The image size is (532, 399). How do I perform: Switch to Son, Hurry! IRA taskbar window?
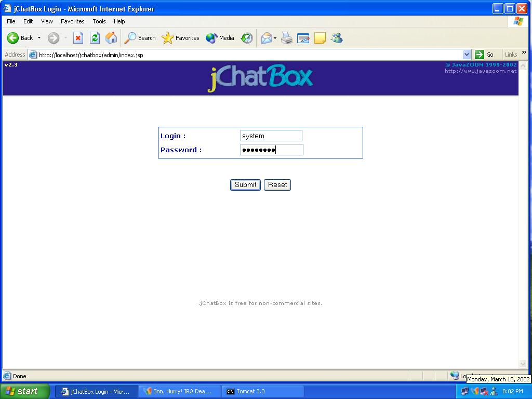coord(179,392)
